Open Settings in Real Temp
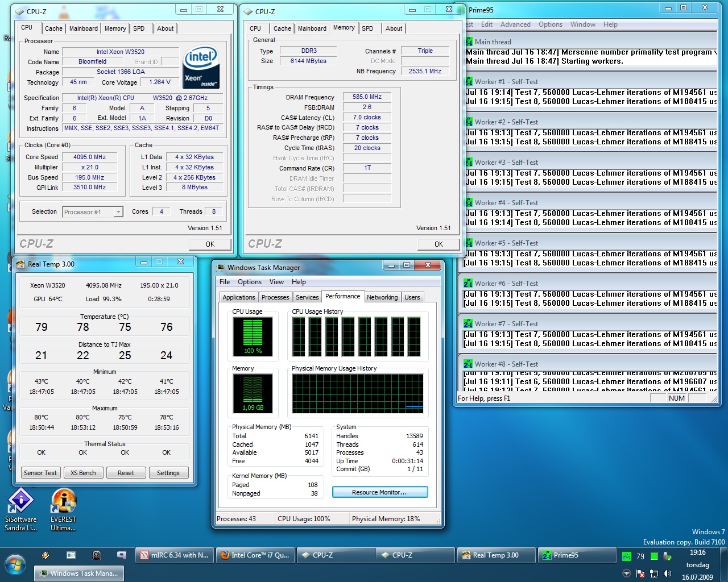This screenshot has width=728, height=582. (168, 473)
